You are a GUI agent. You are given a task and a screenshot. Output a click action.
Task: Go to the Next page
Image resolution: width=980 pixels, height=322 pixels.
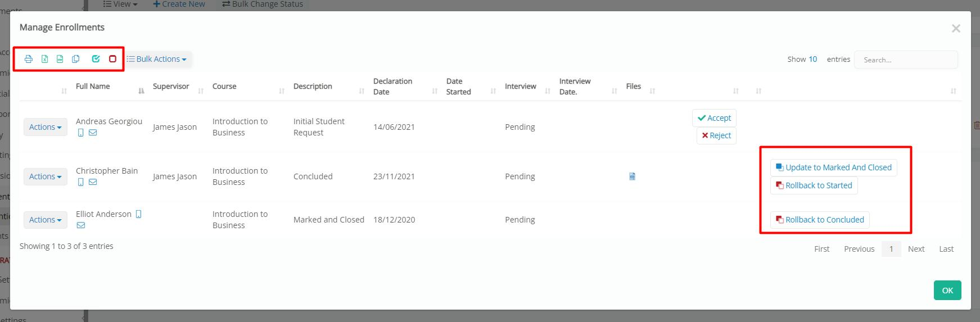point(916,249)
